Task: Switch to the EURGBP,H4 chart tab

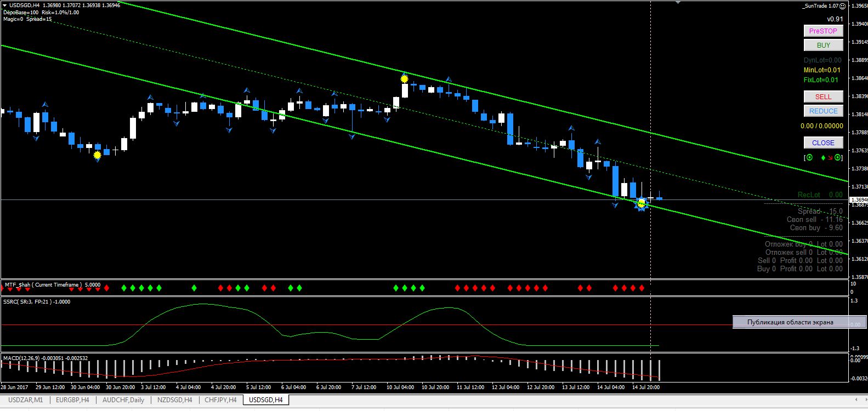Action: (72, 400)
